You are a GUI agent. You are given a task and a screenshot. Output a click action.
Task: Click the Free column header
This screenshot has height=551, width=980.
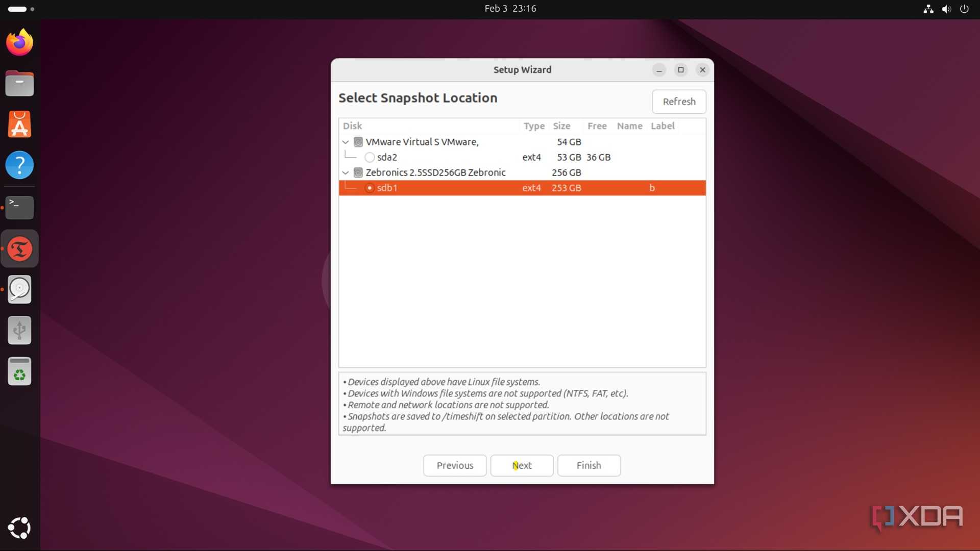coord(597,126)
